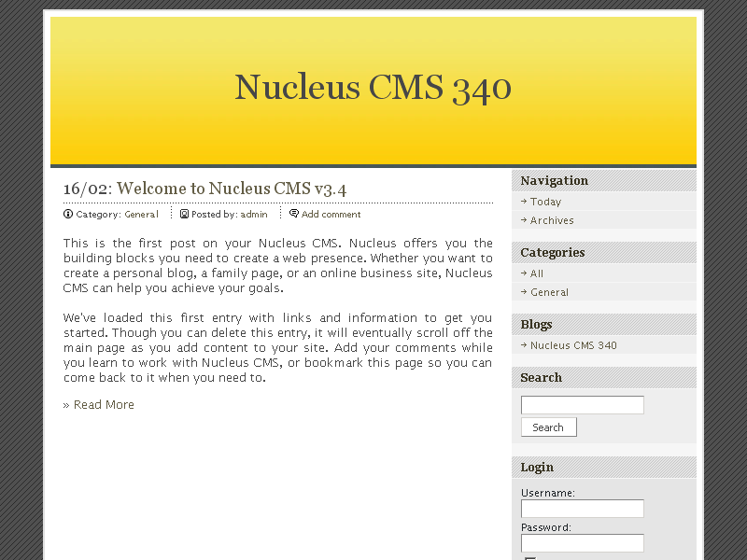Tick the checkbox below the Password field
Image resolution: width=747 pixels, height=560 pixels.
(x=530, y=556)
